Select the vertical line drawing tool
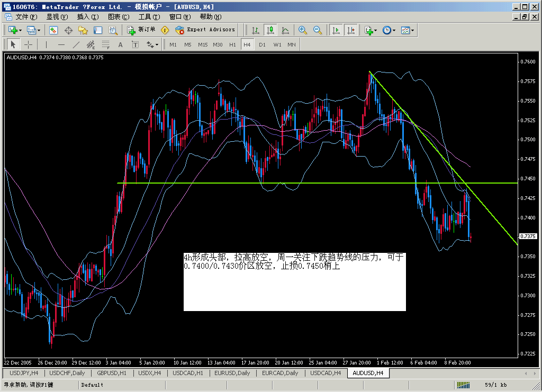 click(x=46, y=44)
